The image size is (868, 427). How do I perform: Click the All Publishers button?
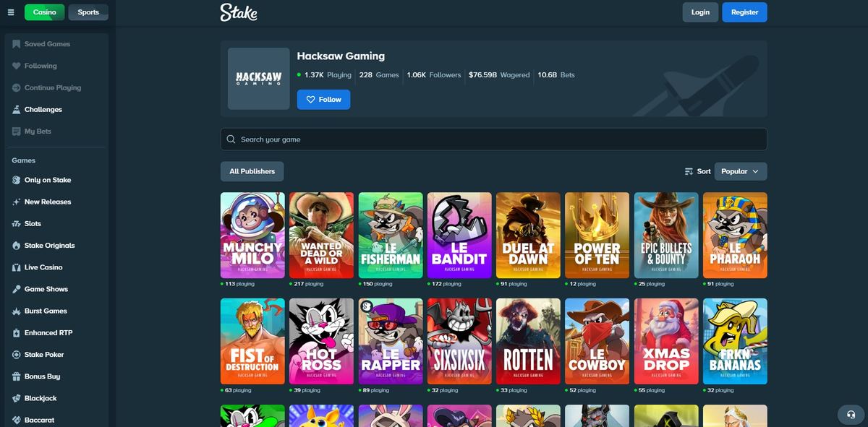[x=252, y=171]
